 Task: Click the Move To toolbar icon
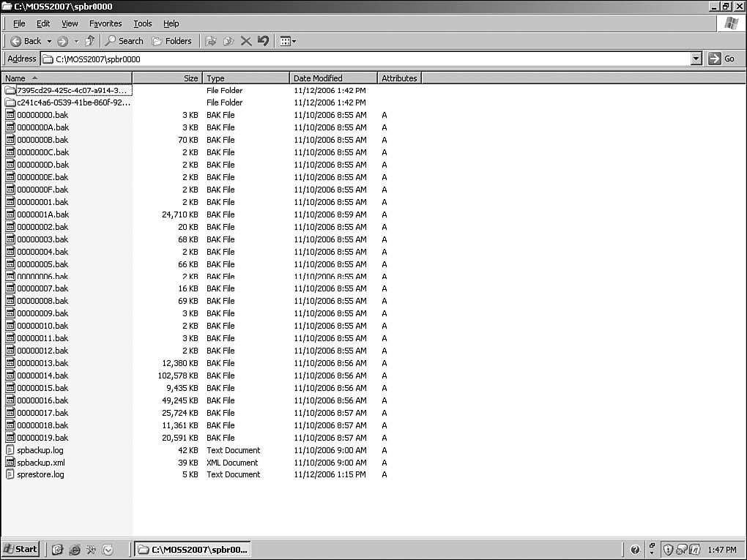point(211,41)
